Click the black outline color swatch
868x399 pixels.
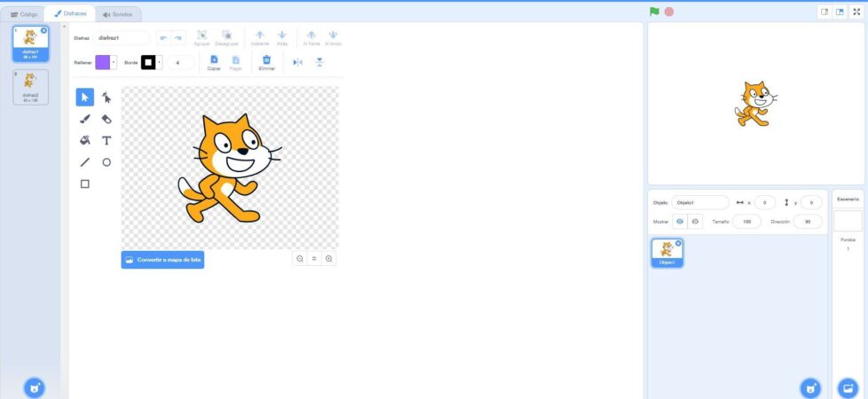(148, 63)
